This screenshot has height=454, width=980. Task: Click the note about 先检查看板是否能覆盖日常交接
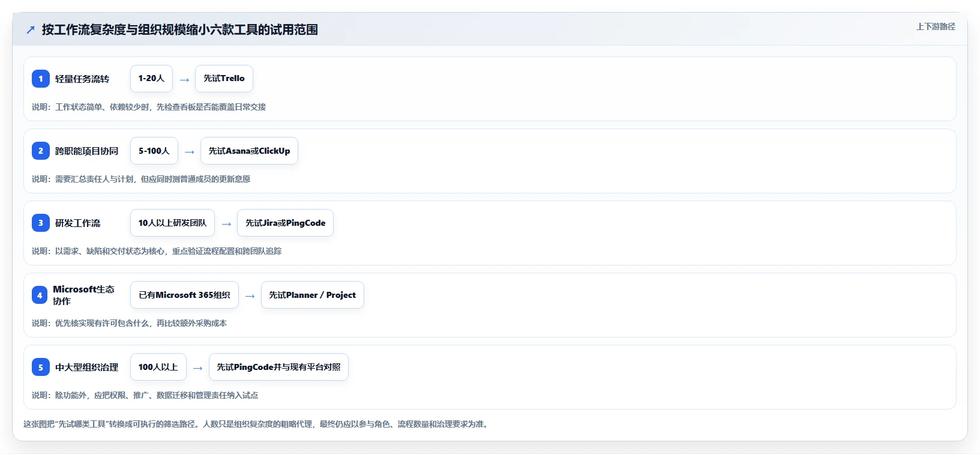point(149,107)
